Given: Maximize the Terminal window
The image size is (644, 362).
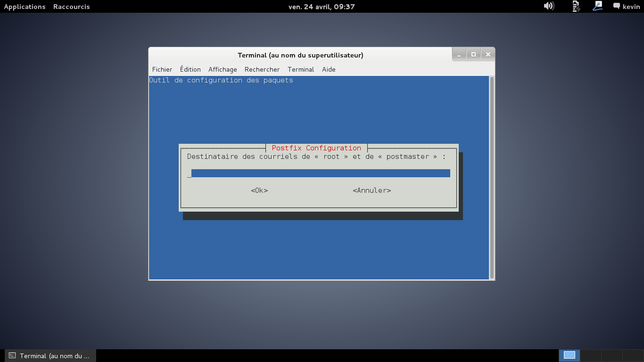Looking at the screenshot, I should click(x=473, y=54).
